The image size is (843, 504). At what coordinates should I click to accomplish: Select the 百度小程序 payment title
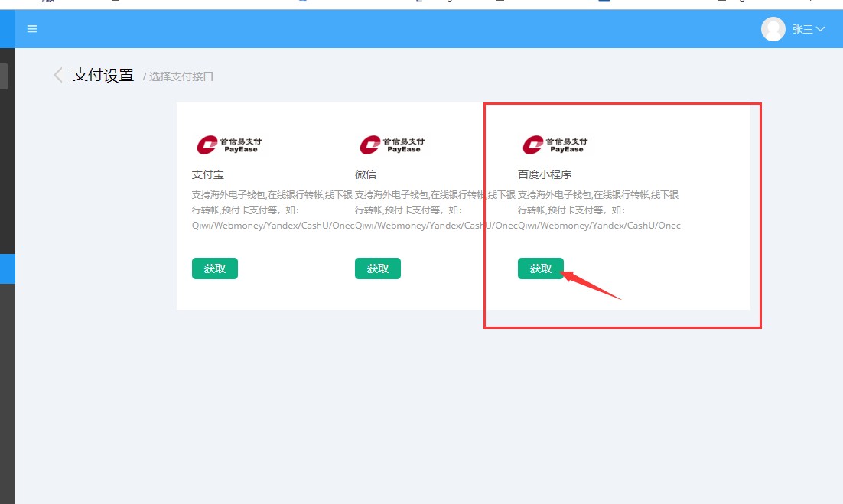[545, 174]
